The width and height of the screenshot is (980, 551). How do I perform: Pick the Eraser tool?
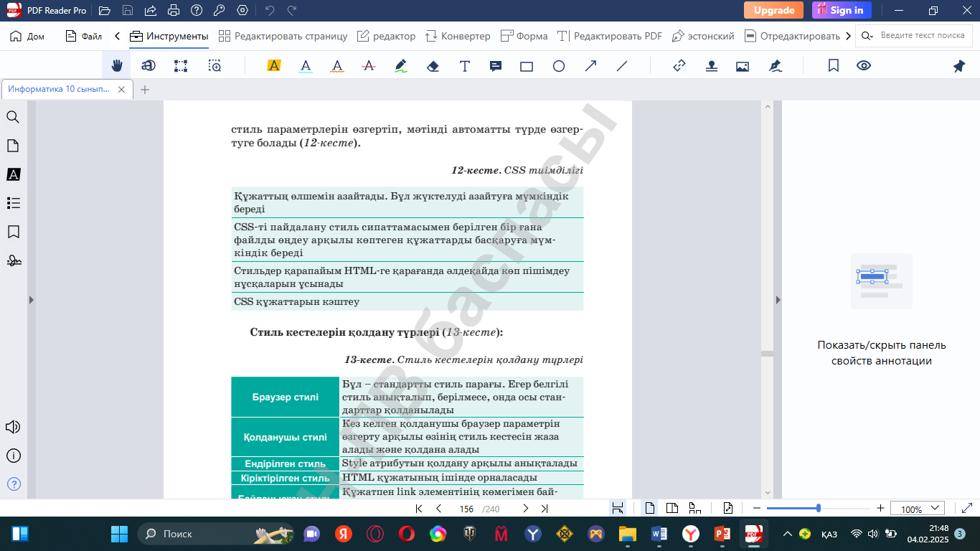point(433,66)
